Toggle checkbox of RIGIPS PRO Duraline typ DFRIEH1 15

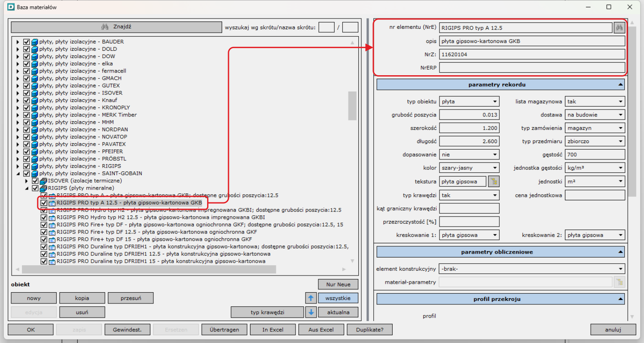(44, 261)
